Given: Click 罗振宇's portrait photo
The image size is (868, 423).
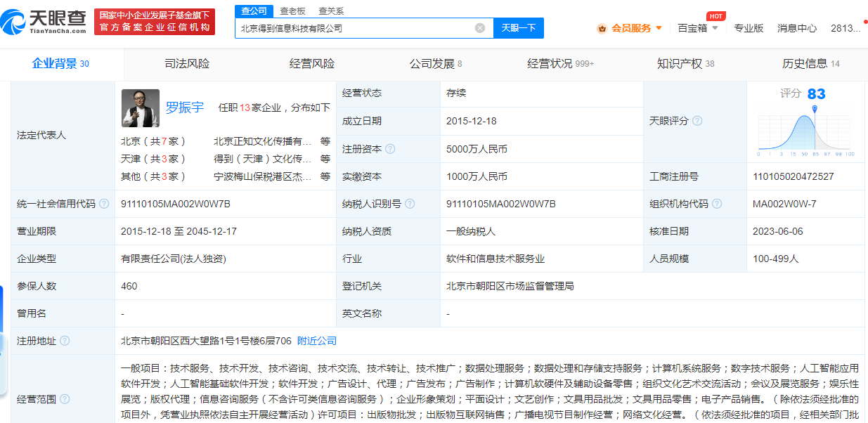Looking at the screenshot, I should point(141,108).
